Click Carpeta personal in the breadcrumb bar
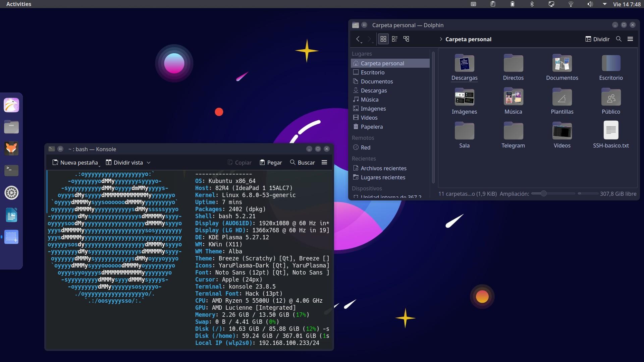 468,39
